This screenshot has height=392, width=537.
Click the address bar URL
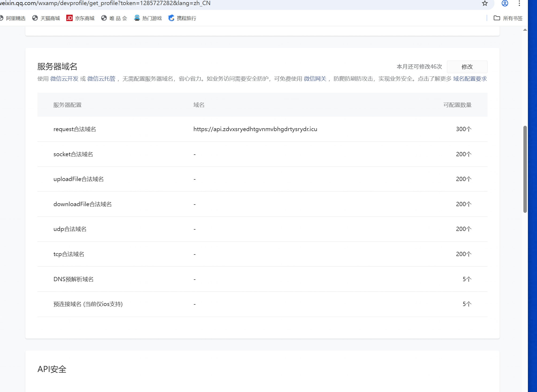click(107, 3)
